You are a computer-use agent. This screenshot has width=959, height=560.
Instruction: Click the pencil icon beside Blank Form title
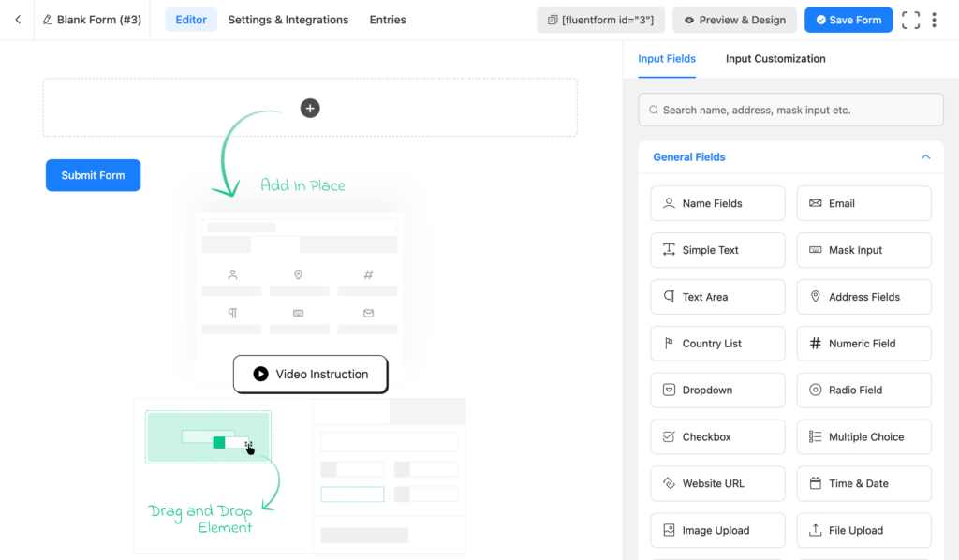[47, 20]
